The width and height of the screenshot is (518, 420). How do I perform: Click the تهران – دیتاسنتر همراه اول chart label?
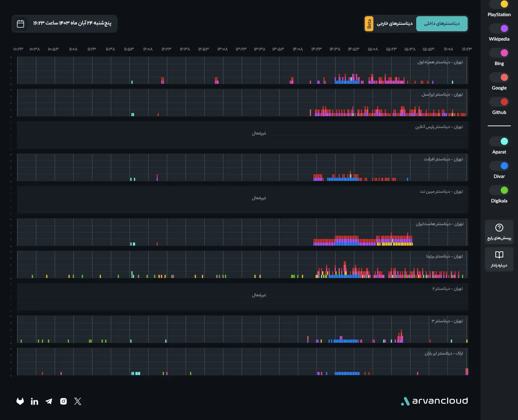(440, 62)
